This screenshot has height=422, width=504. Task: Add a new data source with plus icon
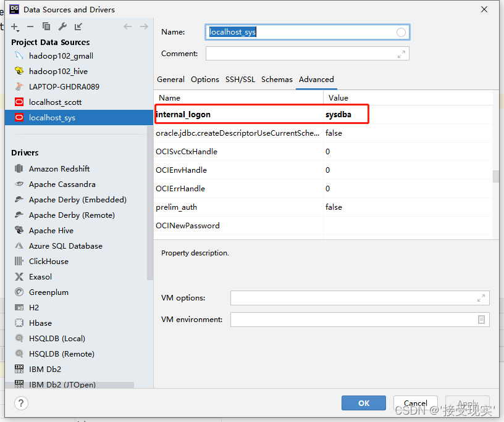(15, 27)
